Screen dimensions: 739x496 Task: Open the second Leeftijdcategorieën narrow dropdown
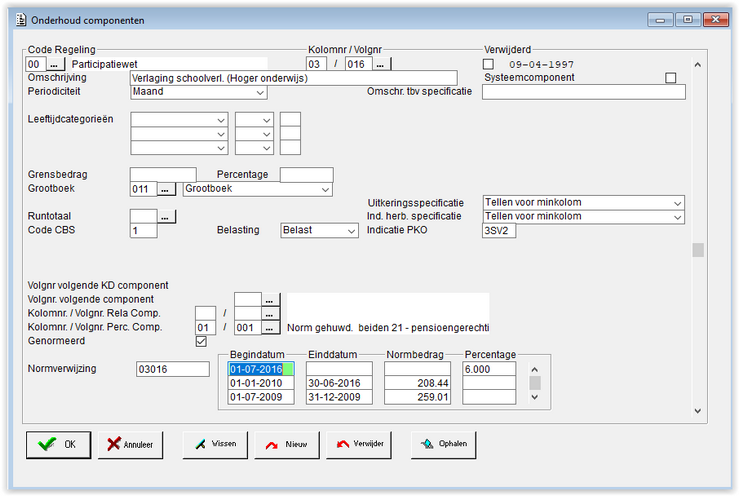(x=254, y=133)
